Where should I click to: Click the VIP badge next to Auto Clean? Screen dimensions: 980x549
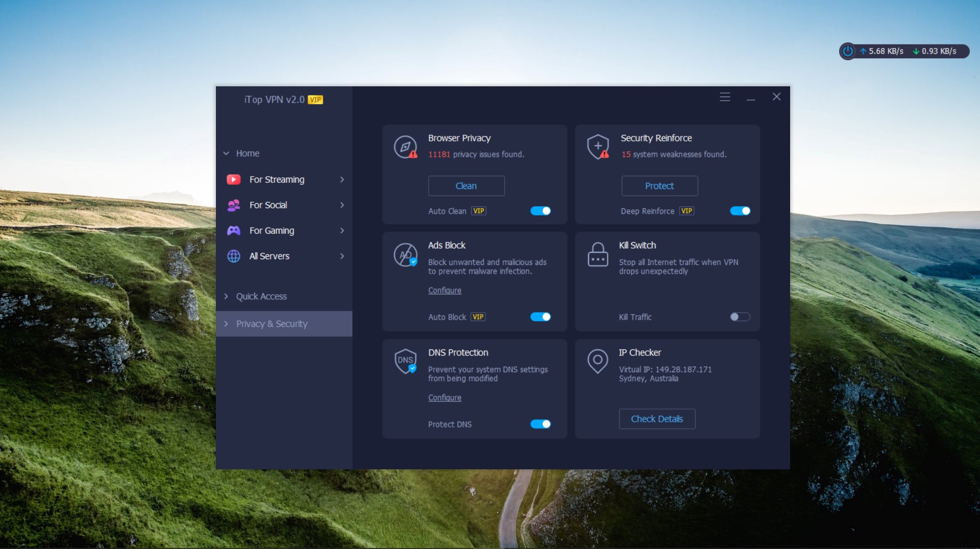point(479,211)
